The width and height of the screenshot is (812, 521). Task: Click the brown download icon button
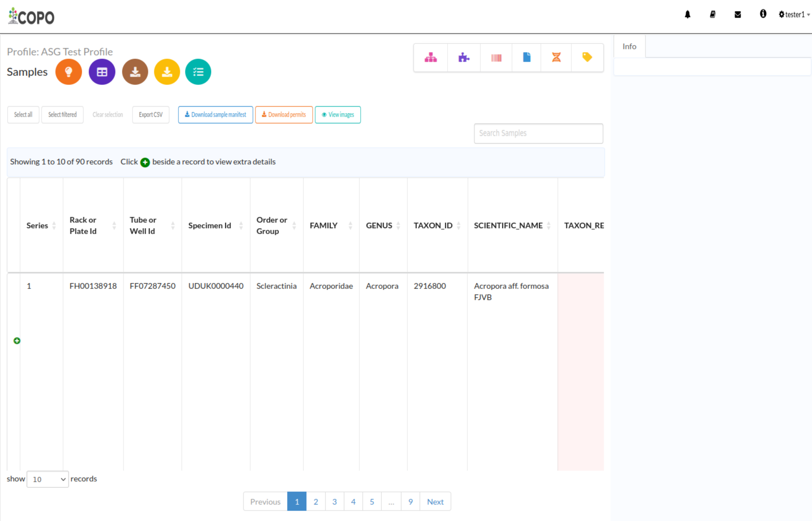coord(135,72)
